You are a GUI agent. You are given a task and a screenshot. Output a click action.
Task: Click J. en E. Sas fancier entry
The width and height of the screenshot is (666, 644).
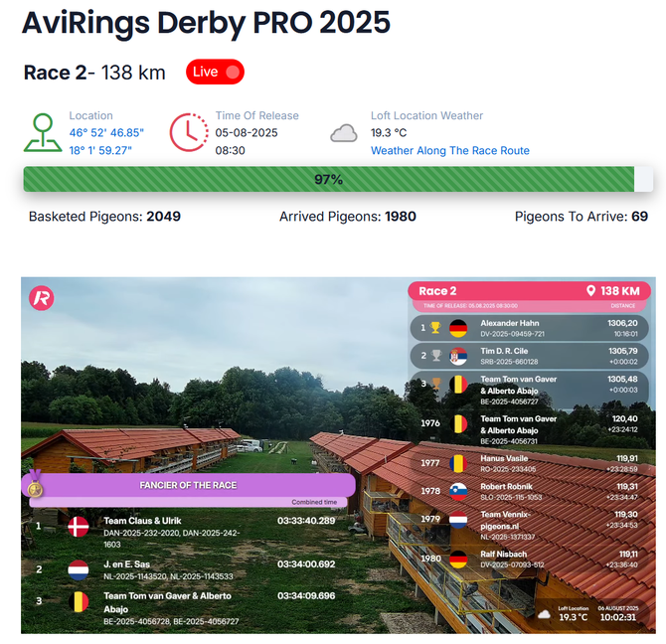187,569
